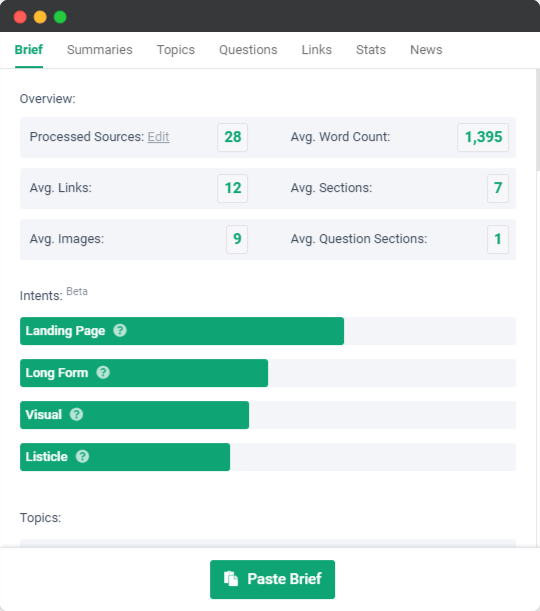Click the help icon beside Listicle intent
Image resolution: width=540 pixels, height=611 pixels.
[82, 456]
